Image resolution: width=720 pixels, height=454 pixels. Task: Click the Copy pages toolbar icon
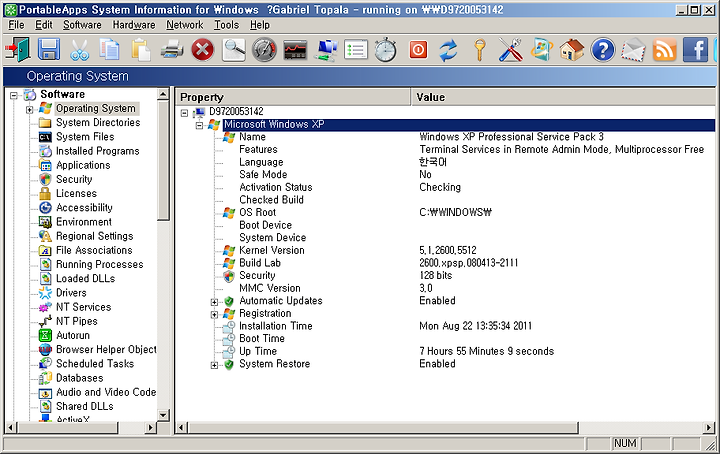point(110,50)
